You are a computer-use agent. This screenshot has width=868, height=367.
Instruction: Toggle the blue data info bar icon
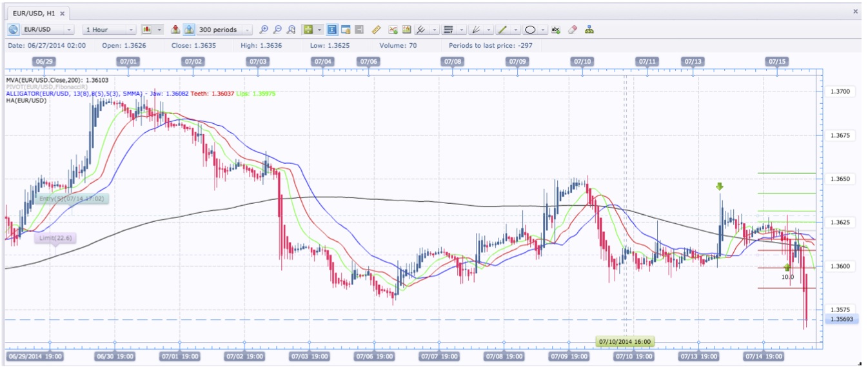pyautogui.click(x=332, y=30)
